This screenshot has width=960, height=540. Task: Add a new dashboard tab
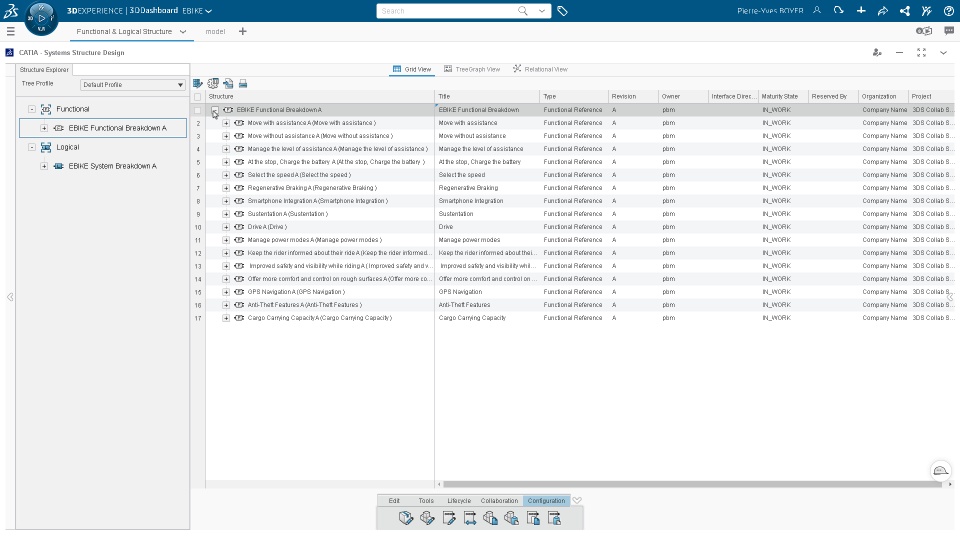click(x=242, y=31)
